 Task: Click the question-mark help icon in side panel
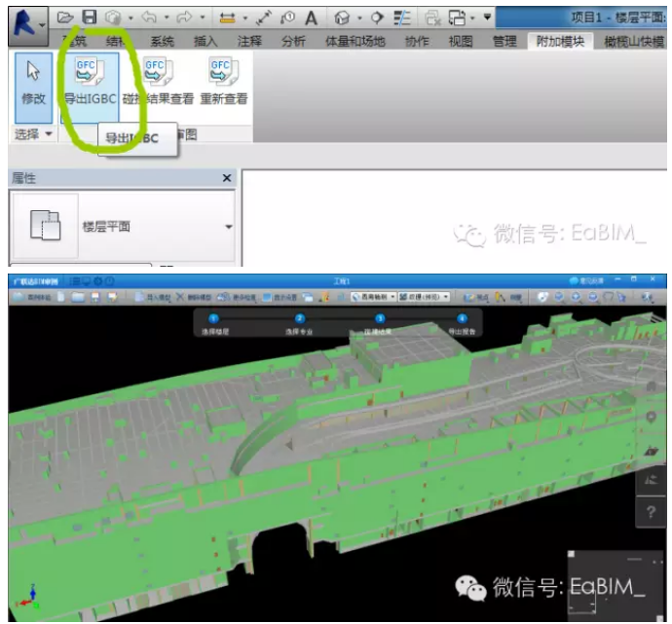(x=651, y=512)
